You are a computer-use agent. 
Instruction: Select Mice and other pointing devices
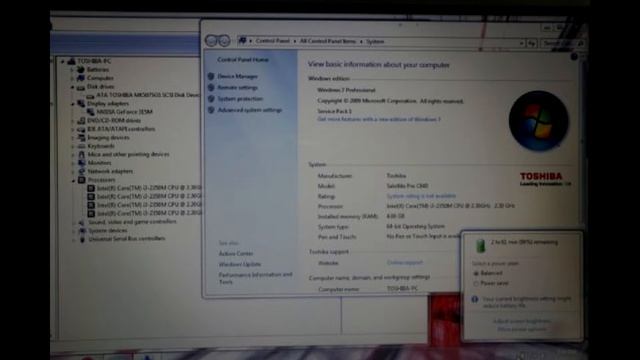pyautogui.click(x=129, y=154)
